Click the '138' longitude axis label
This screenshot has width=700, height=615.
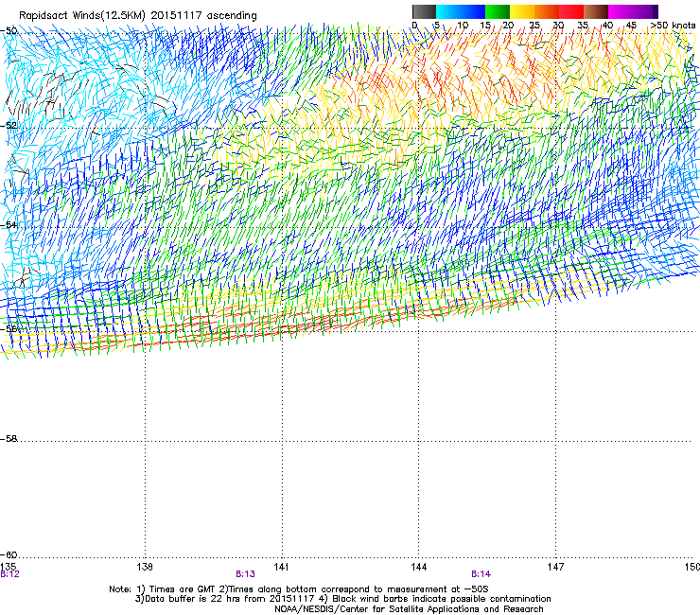pyautogui.click(x=145, y=567)
